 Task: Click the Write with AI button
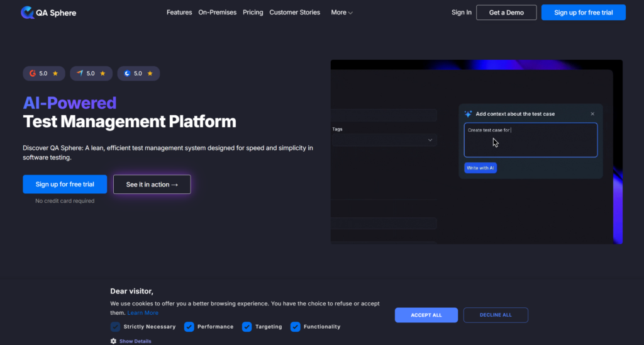(480, 167)
